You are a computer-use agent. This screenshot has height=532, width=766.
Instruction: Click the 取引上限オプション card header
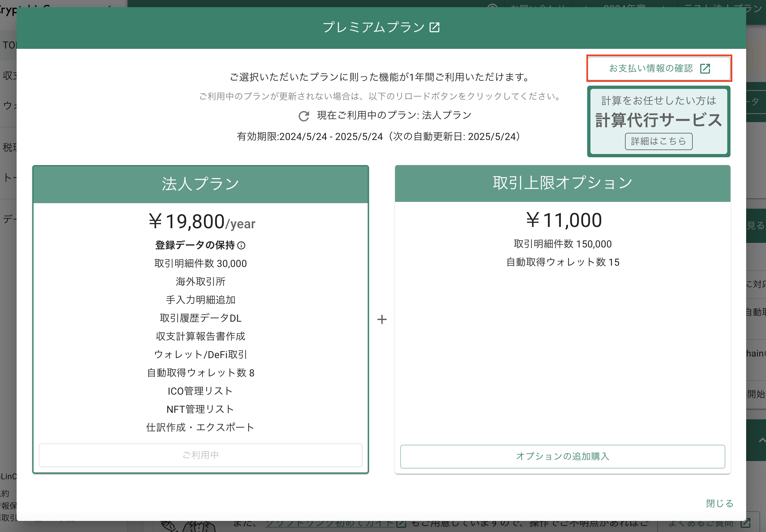click(562, 183)
